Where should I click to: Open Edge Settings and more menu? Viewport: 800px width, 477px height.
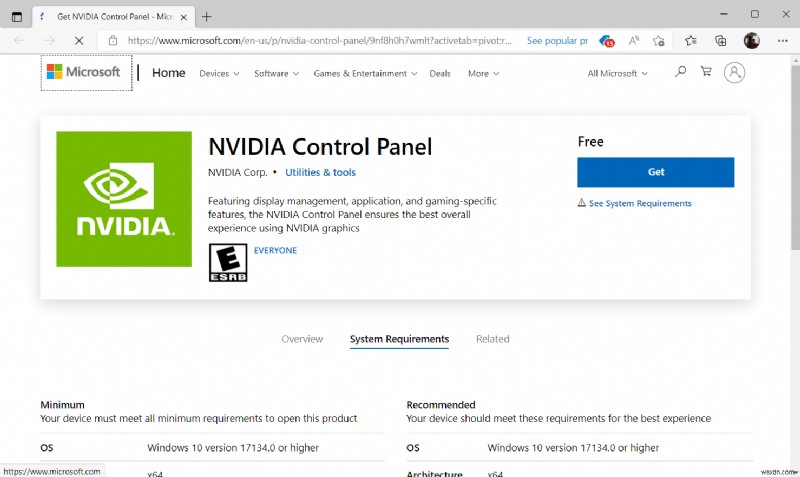(x=783, y=41)
